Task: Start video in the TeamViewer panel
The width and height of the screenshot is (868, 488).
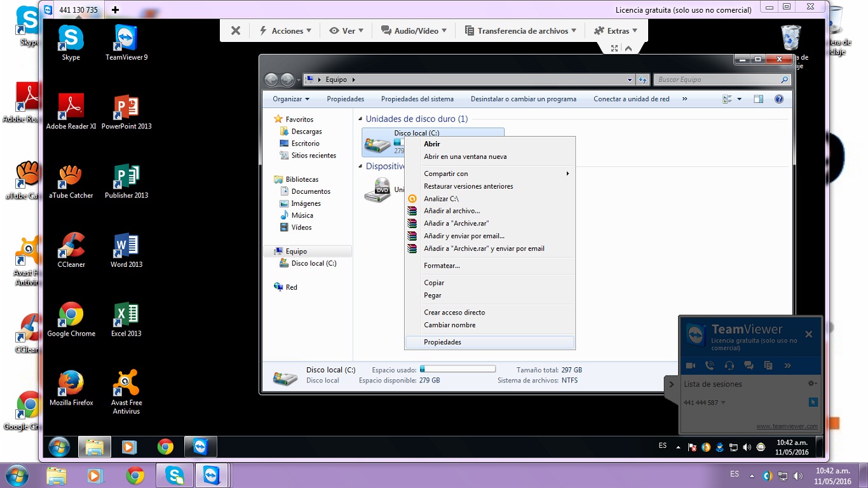Action: pyautogui.click(x=691, y=365)
